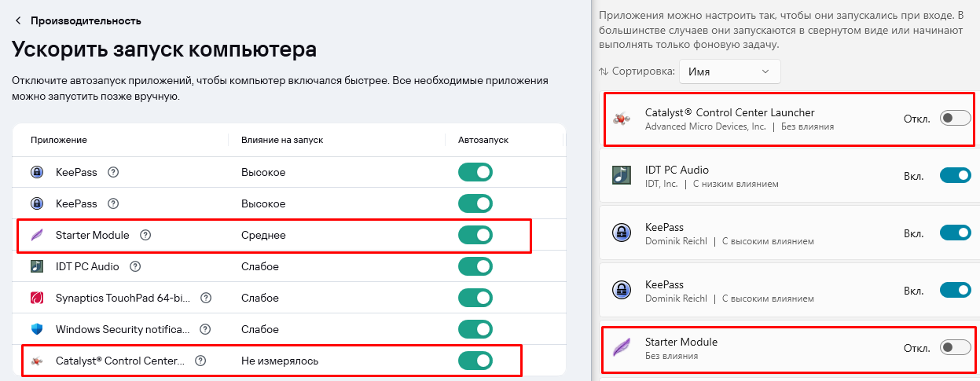Viewport: 980px width, 381px height.
Task: Click IDT PC Audio music note icon in right panel
Action: coord(621,175)
